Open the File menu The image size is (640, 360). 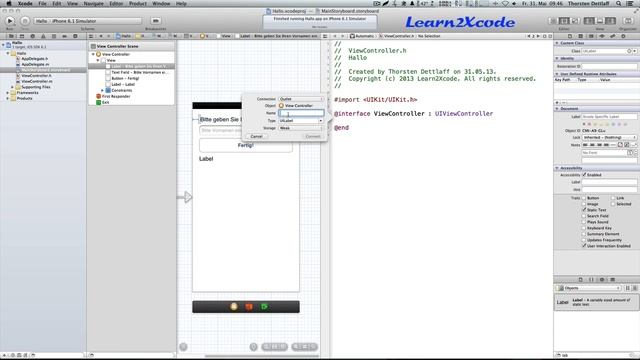(42, 3)
